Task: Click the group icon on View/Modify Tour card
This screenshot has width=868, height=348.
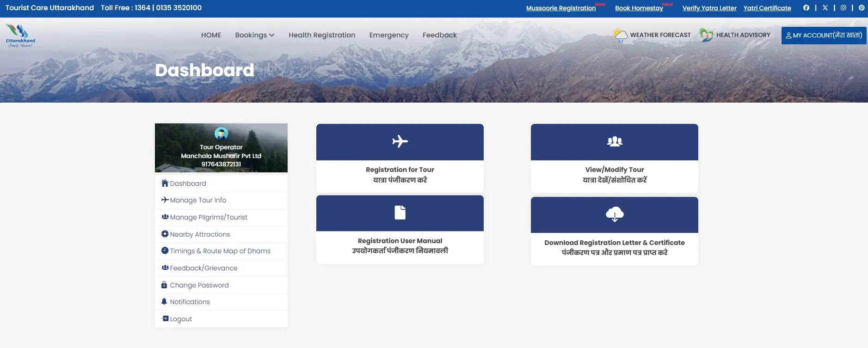Action: pos(615,141)
